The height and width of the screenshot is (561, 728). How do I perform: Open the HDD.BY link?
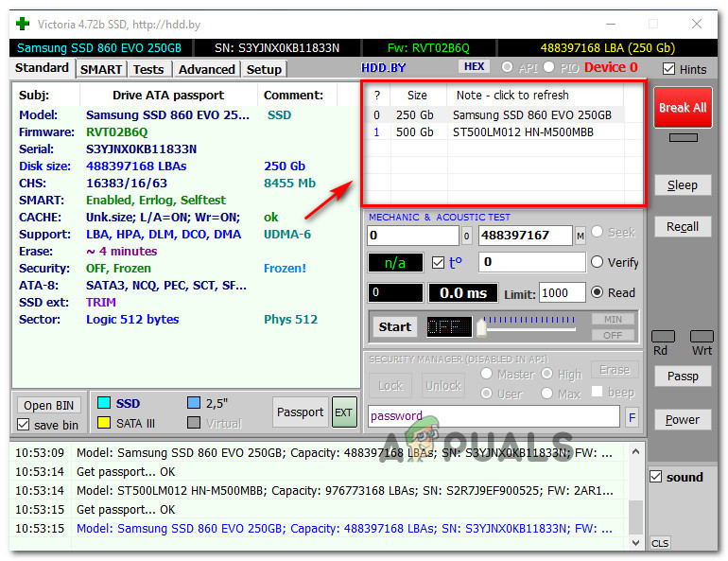coord(384,68)
